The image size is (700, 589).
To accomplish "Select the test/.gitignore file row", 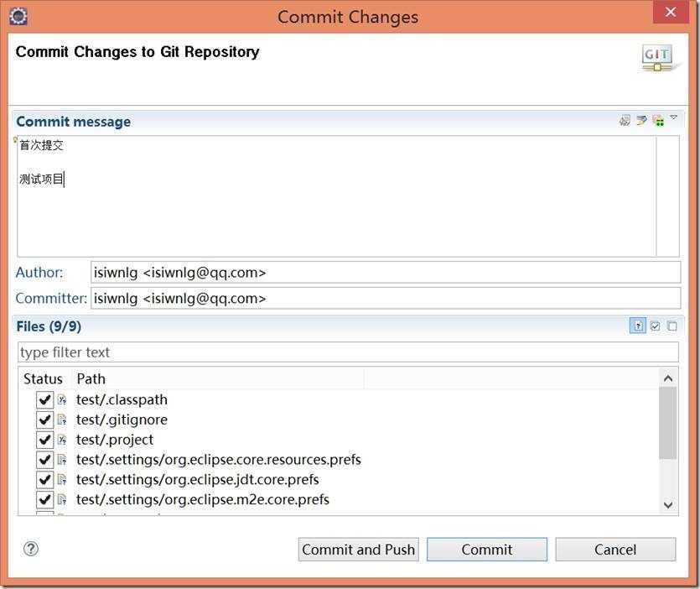I will click(x=339, y=420).
